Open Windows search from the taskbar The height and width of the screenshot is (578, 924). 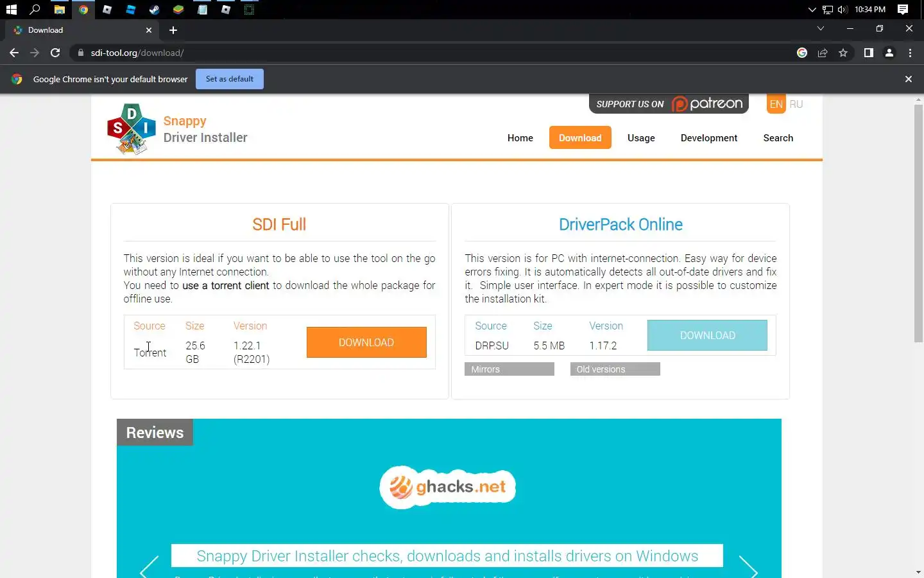35,10
